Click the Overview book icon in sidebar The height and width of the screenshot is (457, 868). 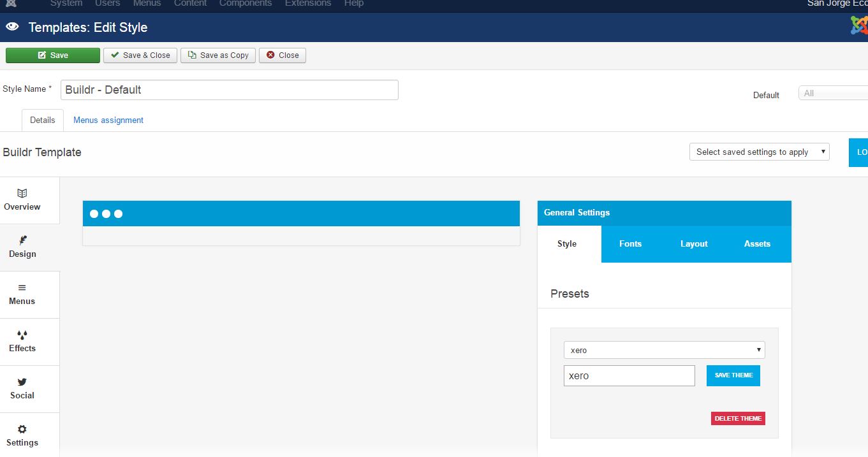pos(22,193)
